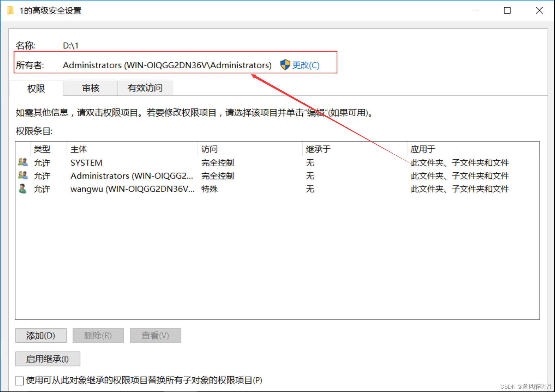Click the folder icon in title bar
The height and width of the screenshot is (392, 555).
pos(10,11)
